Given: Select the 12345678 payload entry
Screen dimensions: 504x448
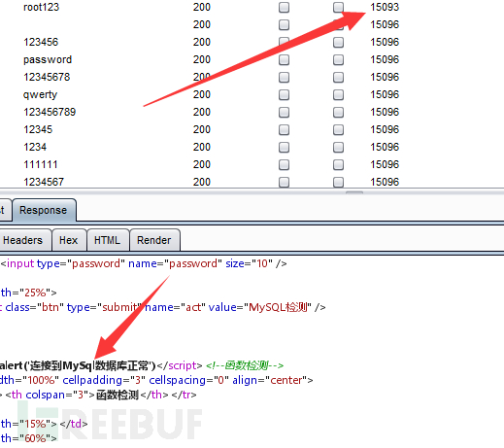Looking at the screenshot, I should coord(47,77).
